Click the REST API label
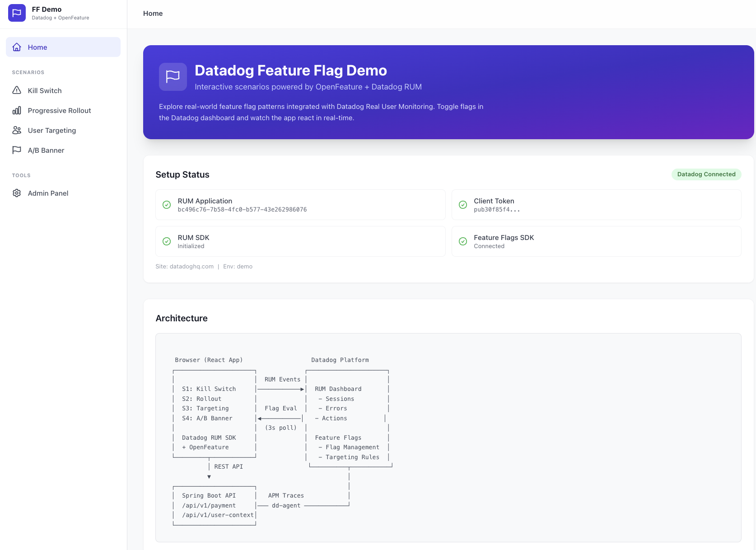 point(229,467)
